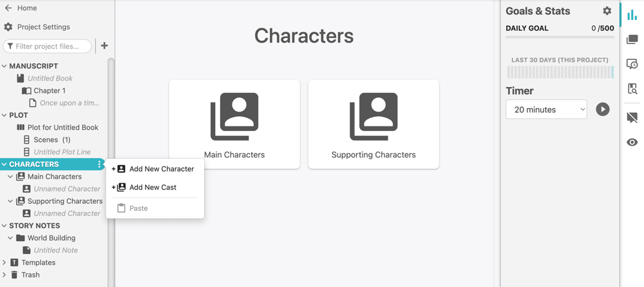This screenshot has width=644, height=287.
Task: Start the timer with play button
Action: tap(603, 110)
